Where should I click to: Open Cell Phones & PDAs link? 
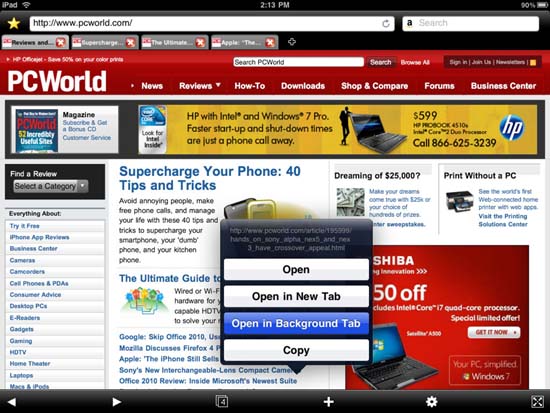[39, 283]
